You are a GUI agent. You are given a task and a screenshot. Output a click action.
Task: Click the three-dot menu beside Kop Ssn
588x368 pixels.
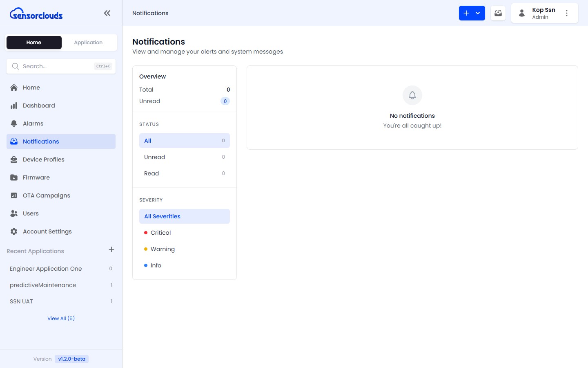[566, 13]
